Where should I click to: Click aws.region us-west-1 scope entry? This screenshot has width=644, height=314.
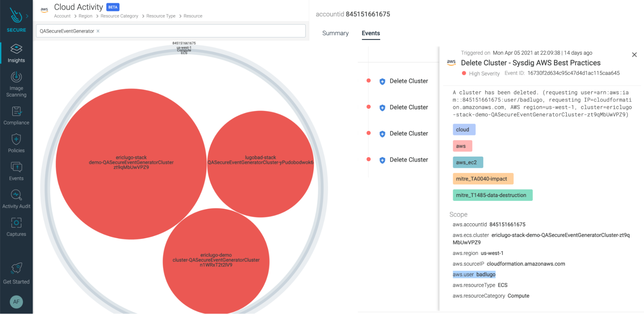[x=478, y=253]
